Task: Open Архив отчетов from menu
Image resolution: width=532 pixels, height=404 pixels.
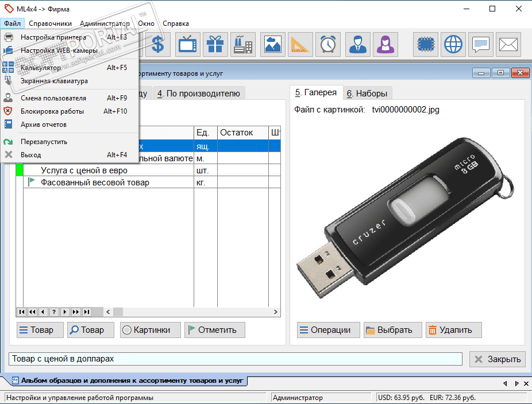Action: 70,125
